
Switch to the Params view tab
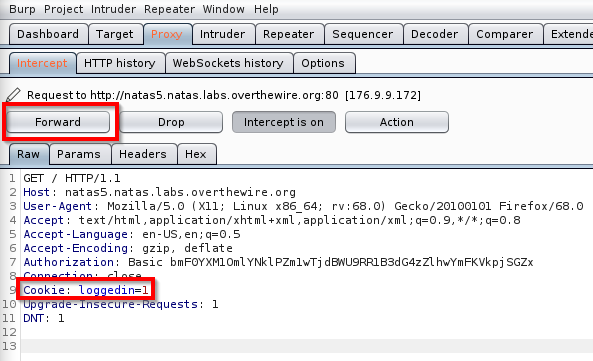[79, 154]
